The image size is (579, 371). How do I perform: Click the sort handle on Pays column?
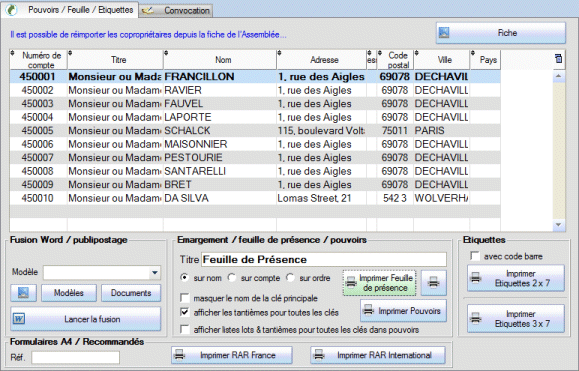point(473,53)
